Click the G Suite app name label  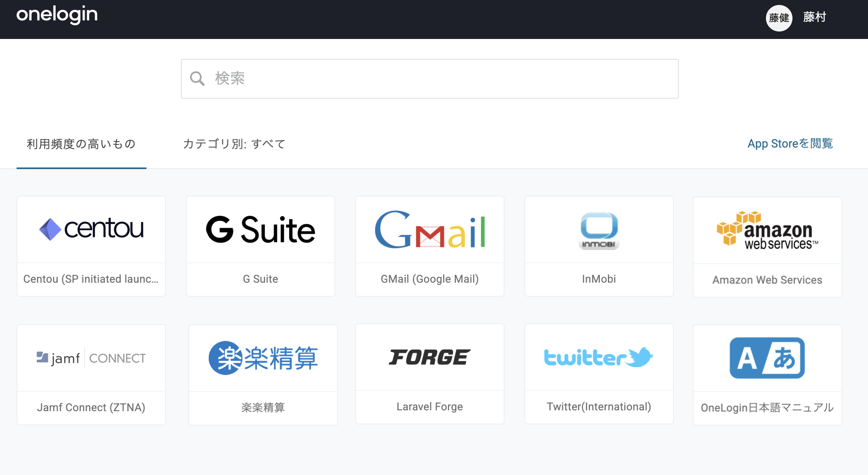(x=261, y=279)
